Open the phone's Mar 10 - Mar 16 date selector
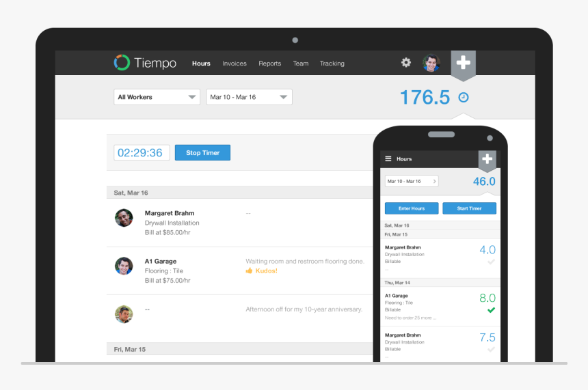This screenshot has height=390, width=588. 412,181
